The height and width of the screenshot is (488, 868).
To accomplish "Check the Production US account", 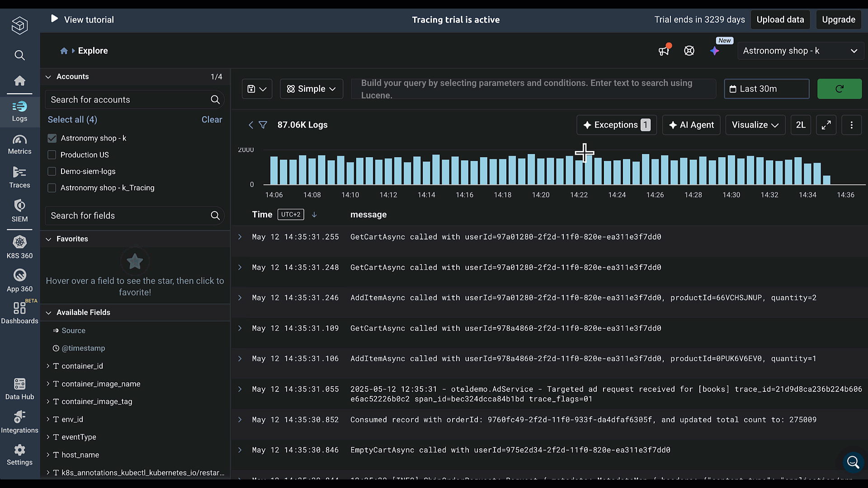I will 52,155.
